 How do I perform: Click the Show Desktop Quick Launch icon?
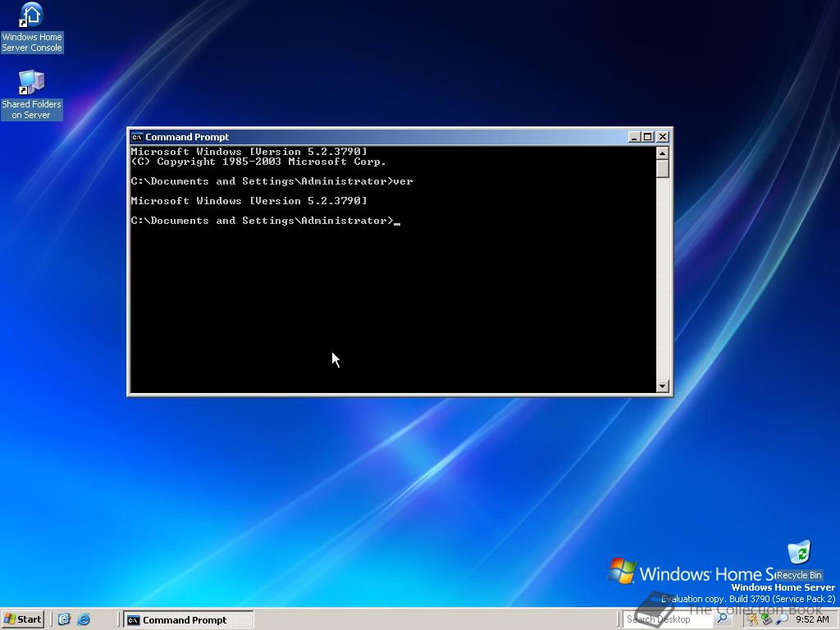pyautogui.click(x=64, y=619)
